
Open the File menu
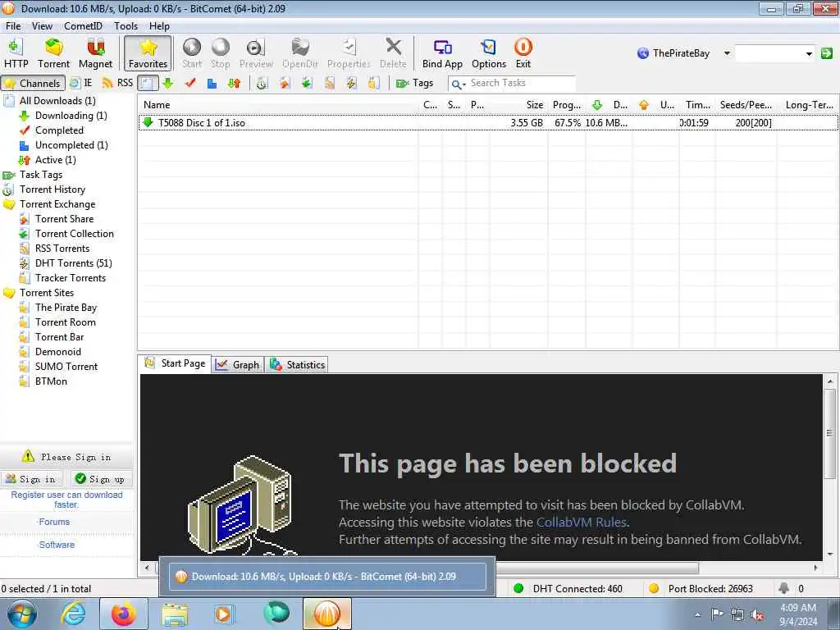(13, 25)
